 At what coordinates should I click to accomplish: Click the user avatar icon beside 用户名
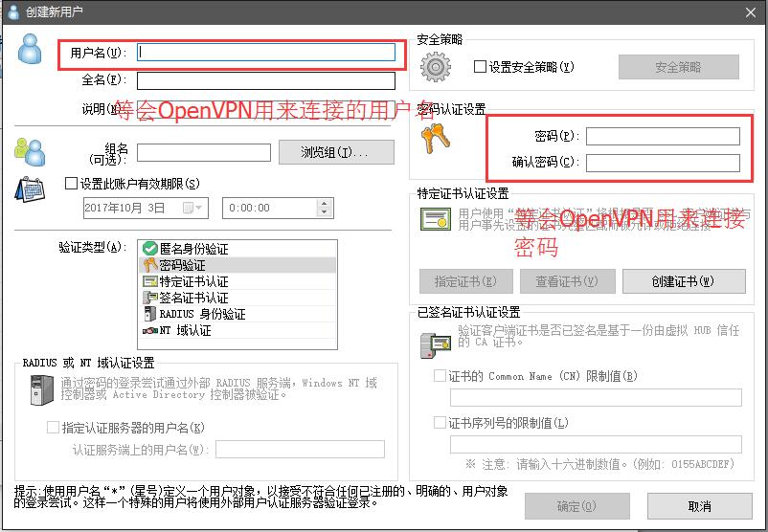pos(30,49)
